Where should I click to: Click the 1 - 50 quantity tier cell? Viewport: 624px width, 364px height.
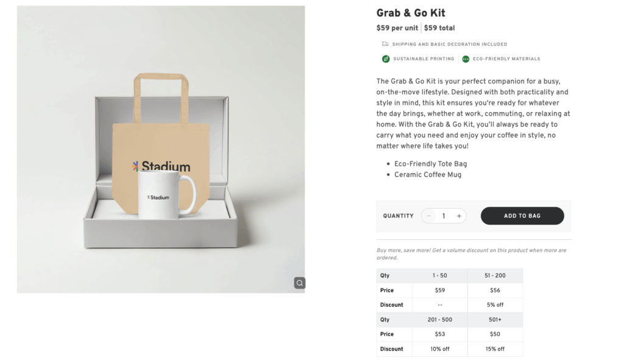click(x=439, y=275)
